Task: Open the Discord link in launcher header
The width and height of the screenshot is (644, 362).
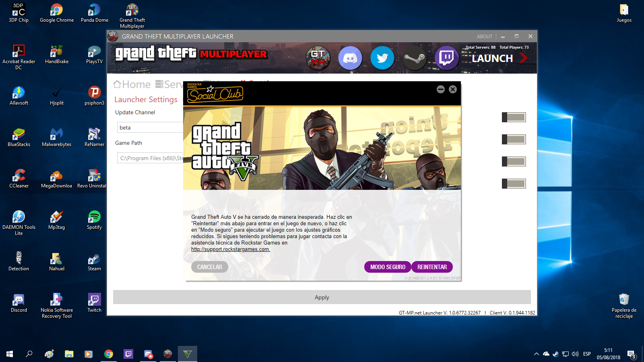Action: 350,58
